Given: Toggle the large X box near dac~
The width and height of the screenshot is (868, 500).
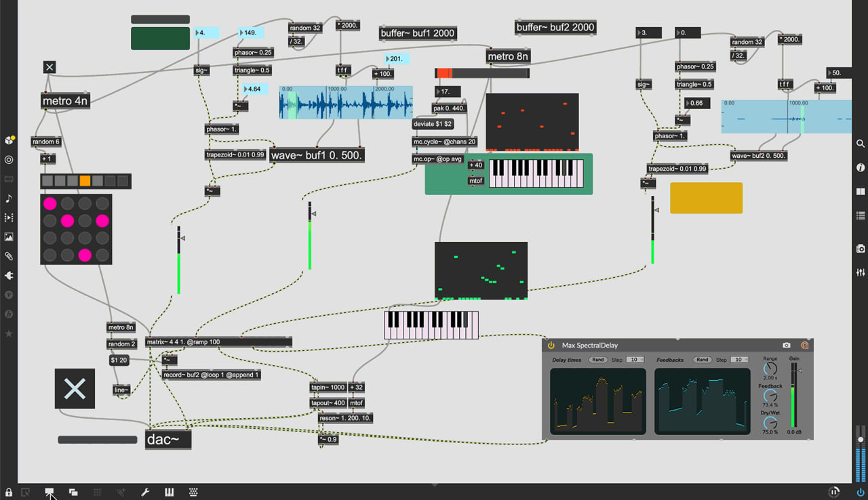Looking at the screenshot, I should point(75,388).
